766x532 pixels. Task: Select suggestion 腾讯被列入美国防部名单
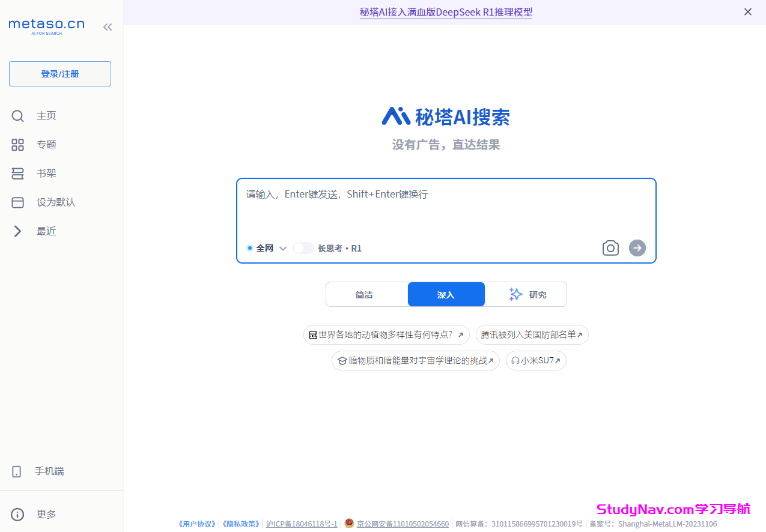532,334
